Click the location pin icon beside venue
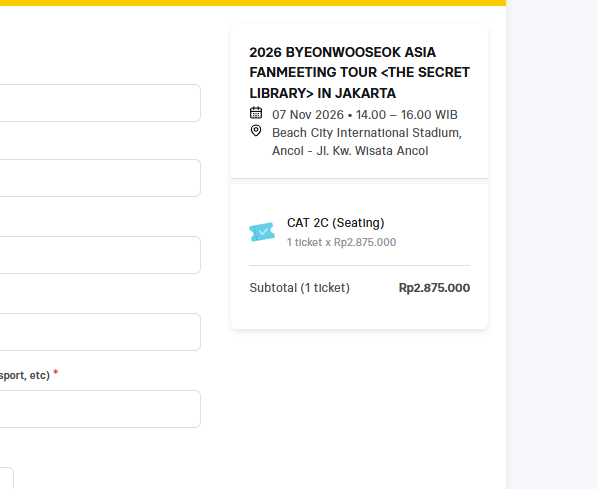 [x=256, y=131]
